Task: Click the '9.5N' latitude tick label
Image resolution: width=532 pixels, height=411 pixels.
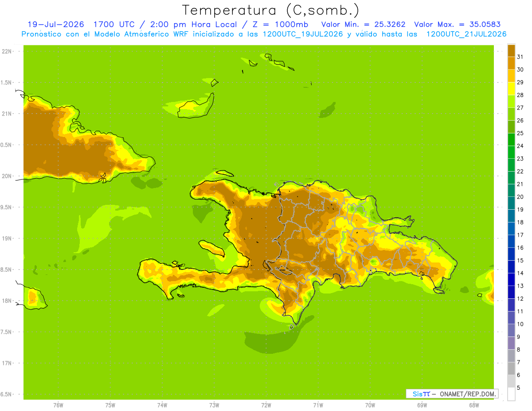Action: pos(6,207)
